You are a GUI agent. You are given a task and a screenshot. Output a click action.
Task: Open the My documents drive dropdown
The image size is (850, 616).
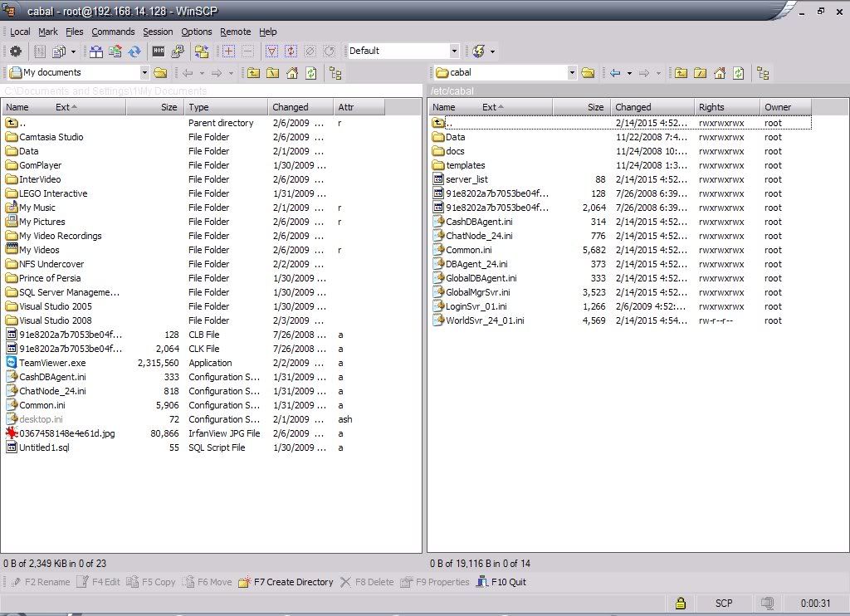click(x=144, y=73)
